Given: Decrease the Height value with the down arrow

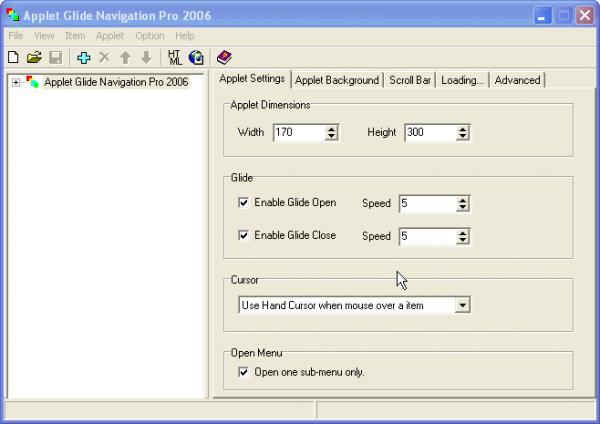Looking at the screenshot, I should point(463,136).
